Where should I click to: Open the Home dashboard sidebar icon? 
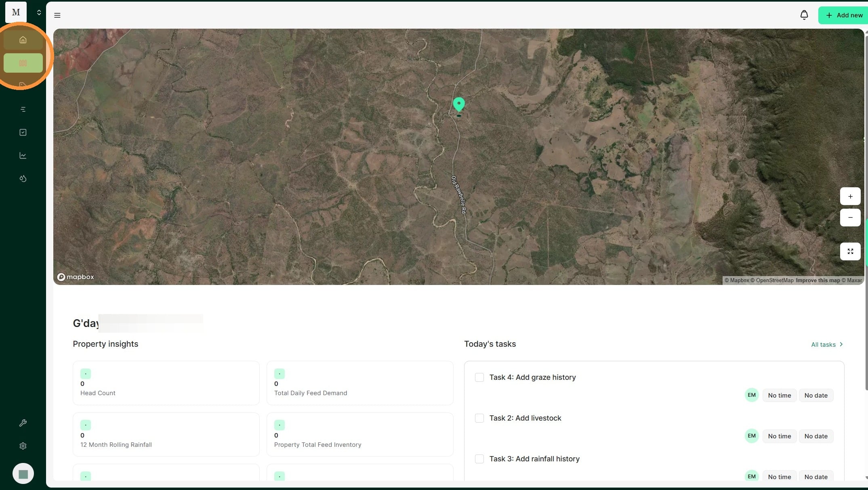pyautogui.click(x=23, y=40)
